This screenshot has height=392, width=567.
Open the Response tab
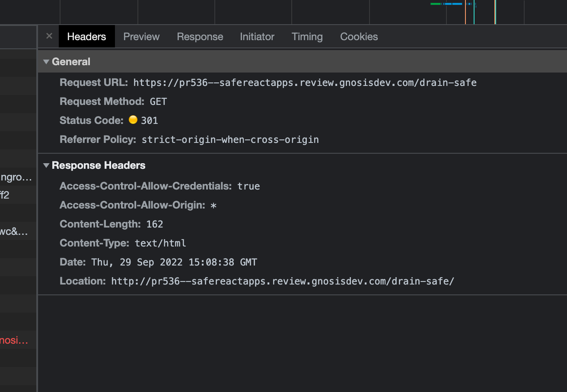coord(200,37)
